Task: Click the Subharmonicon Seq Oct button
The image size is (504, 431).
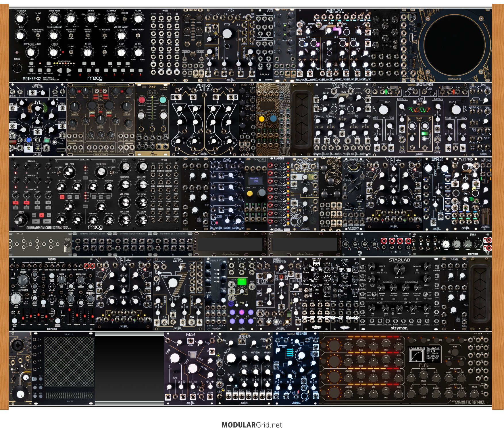Action: 85,178
